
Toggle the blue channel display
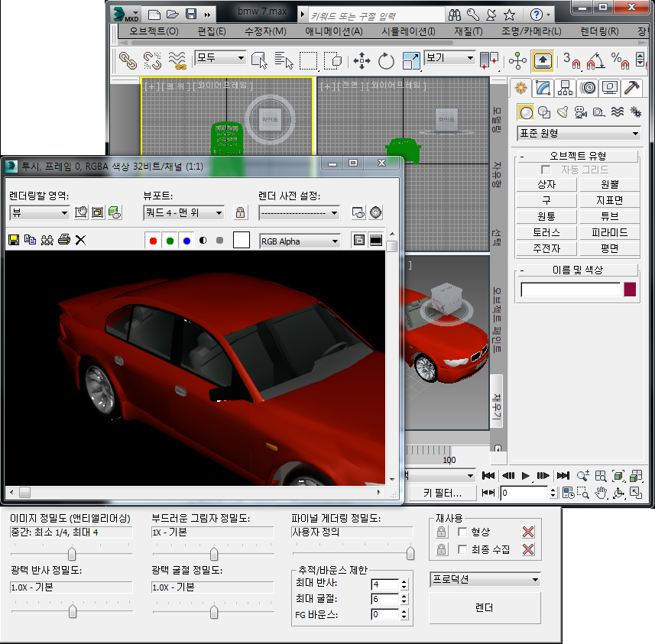[186, 241]
